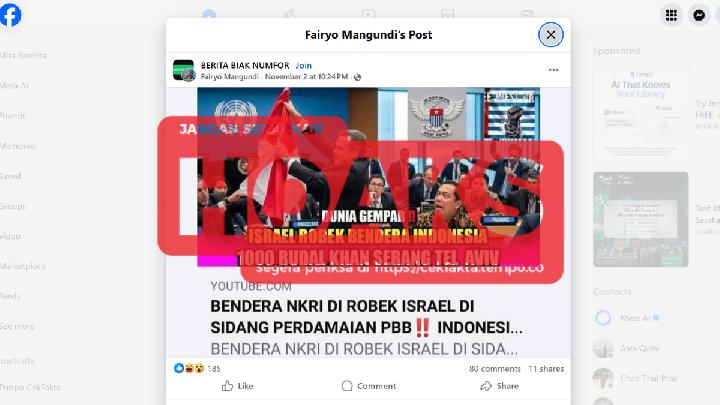Viewport: 720px width, 405px height.
Task: Click the BERITA BIAK NUMFOR group avatar
Action: point(184,70)
